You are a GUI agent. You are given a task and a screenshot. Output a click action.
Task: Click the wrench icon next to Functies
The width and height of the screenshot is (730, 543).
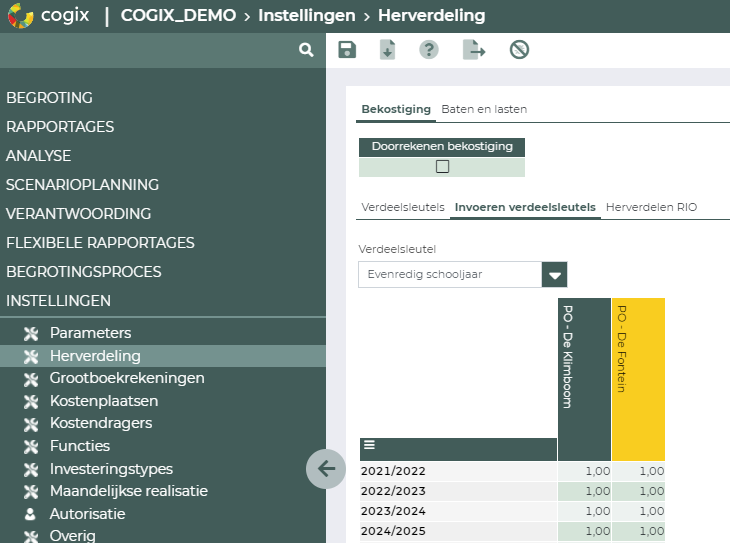coord(31,446)
